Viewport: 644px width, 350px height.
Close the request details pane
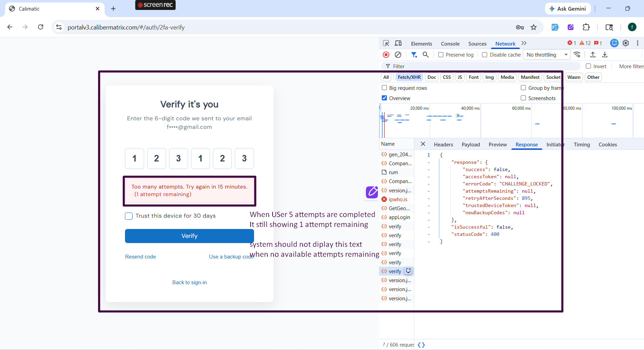423,144
